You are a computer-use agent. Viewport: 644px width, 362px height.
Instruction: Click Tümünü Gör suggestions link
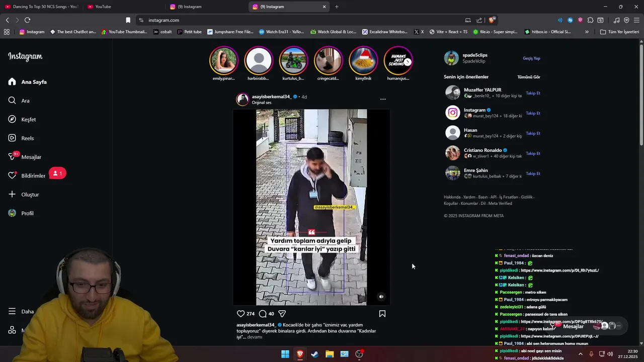click(529, 77)
